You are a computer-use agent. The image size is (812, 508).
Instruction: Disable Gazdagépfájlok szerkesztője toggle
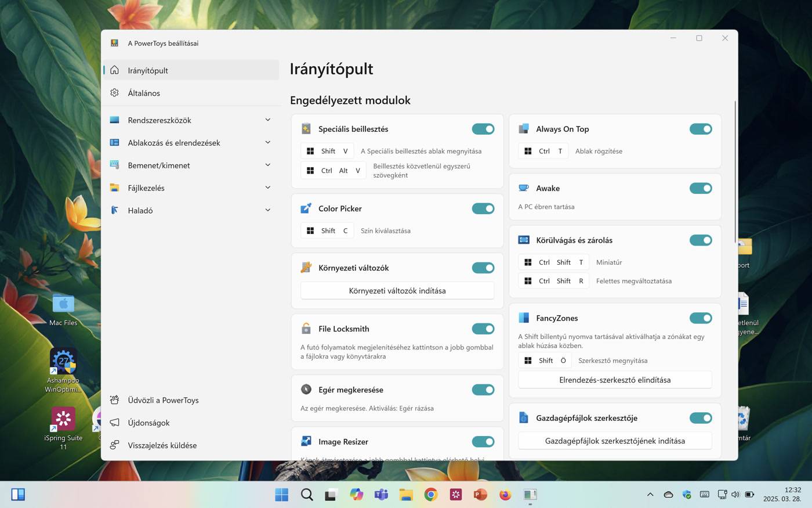click(x=701, y=417)
